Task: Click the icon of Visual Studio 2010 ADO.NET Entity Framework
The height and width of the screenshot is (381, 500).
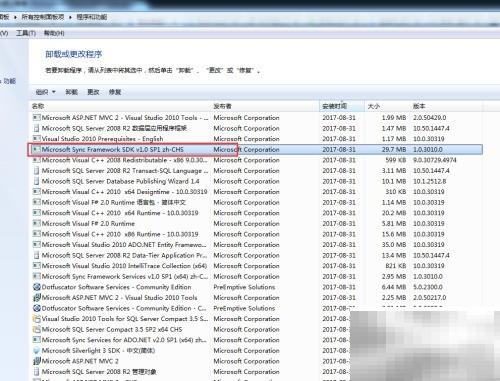Action: [37, 245]
